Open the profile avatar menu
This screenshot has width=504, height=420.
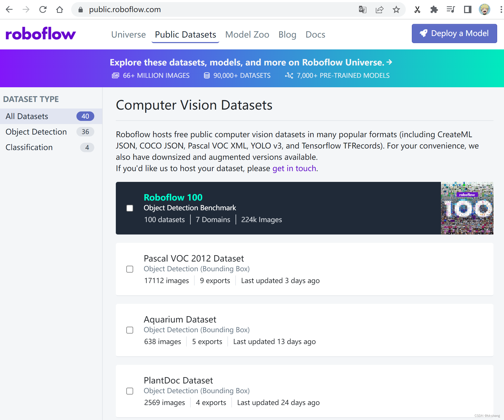(485, 10)
